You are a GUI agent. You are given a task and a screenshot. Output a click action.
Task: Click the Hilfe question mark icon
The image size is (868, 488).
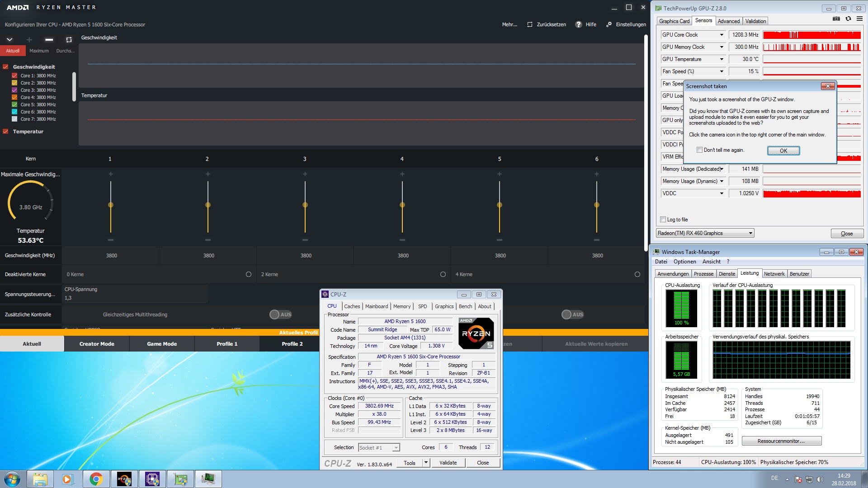click(579, 24)
